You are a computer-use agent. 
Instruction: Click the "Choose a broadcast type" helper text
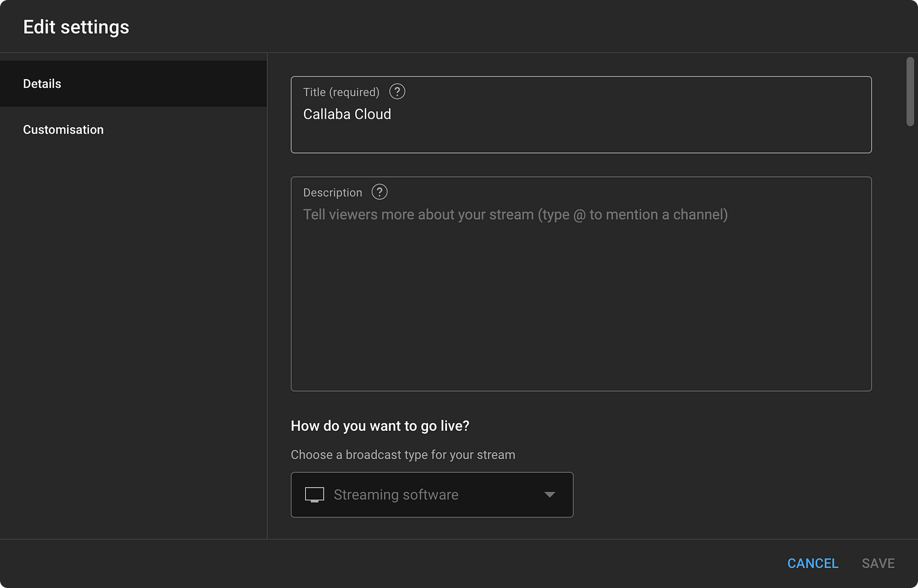click(403, 455)
